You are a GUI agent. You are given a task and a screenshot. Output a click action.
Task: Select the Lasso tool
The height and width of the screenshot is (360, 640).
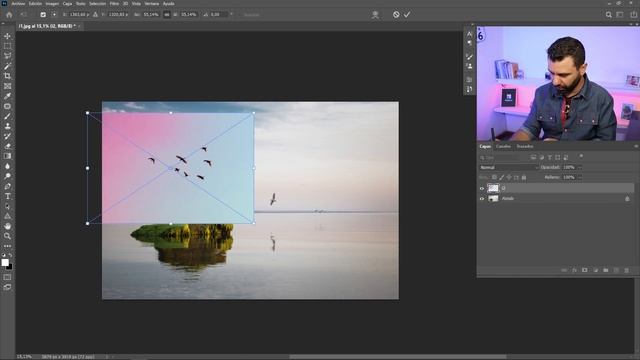coord(7,56)
